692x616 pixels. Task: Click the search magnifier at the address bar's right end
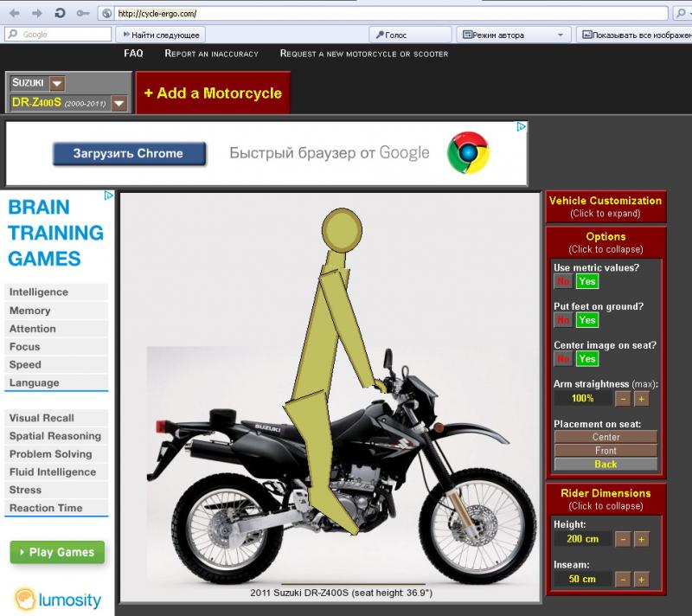[x=682, y=13]
